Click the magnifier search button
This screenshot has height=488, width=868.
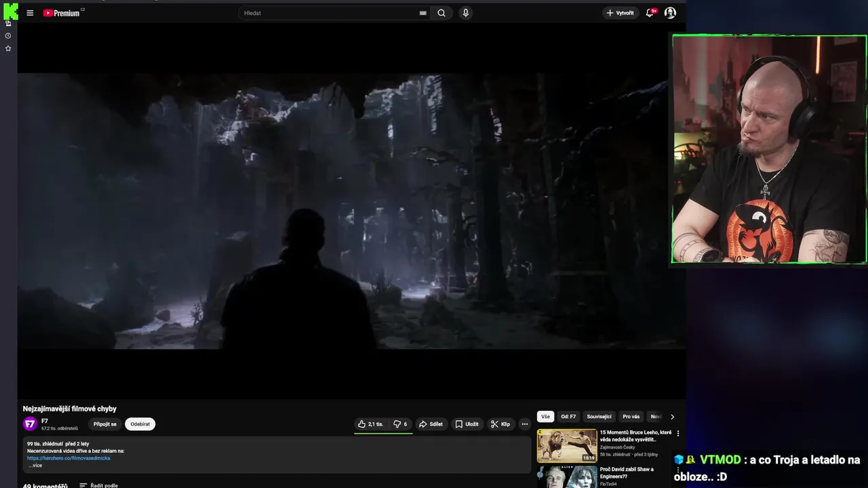click(441, 13)
